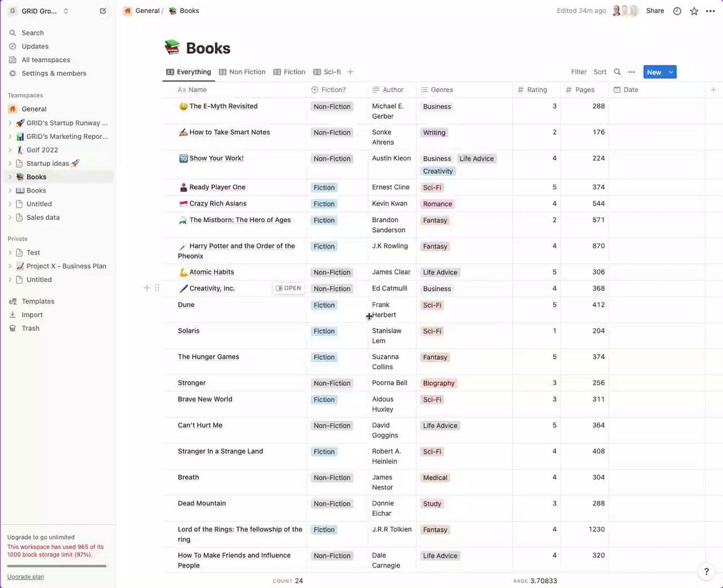The width and height of the screenshot is (723, 588).
Task: Add a new property via table header plus
Action: [x=713, y=89]
